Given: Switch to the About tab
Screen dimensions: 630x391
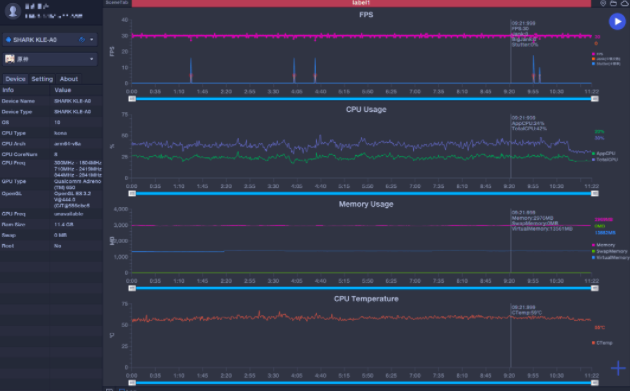Looking at the screenshot, I should click(x=69, y=79).
